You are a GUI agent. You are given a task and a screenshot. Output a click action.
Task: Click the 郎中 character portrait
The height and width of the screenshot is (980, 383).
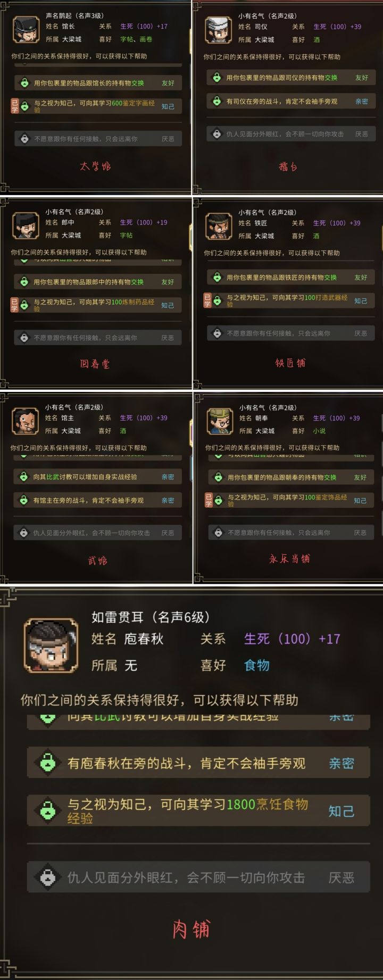click(25, 227)
